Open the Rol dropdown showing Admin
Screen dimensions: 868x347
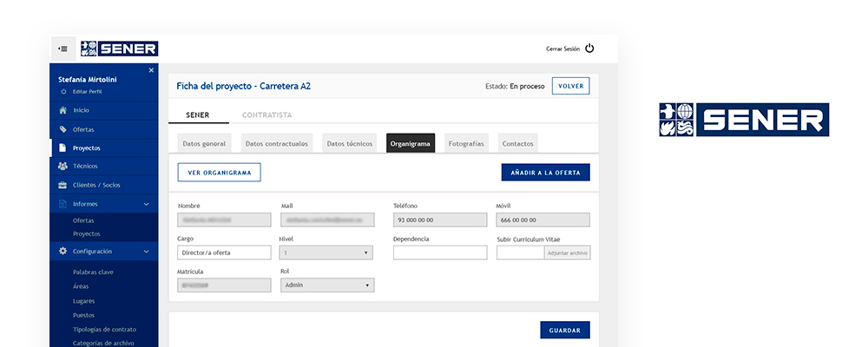326,285
